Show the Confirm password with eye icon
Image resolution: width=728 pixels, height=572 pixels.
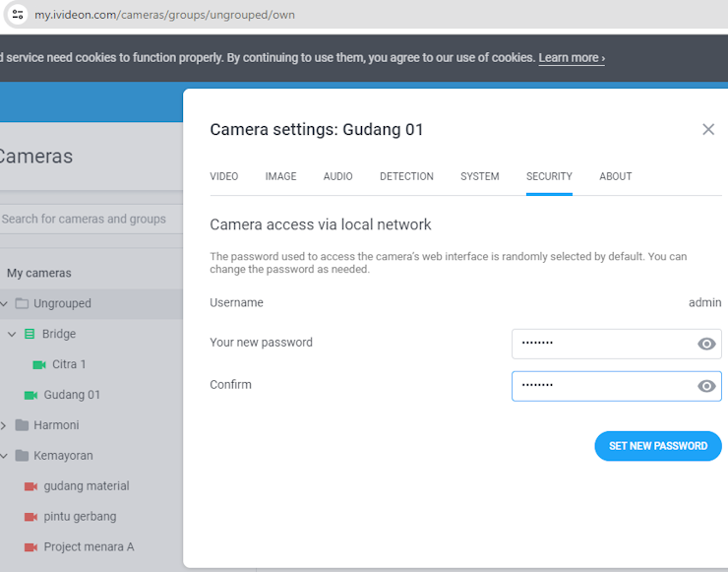point(706,386)
